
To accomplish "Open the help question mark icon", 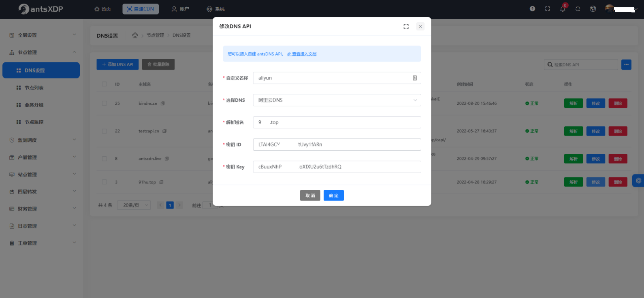I will (x=532, y=9).
